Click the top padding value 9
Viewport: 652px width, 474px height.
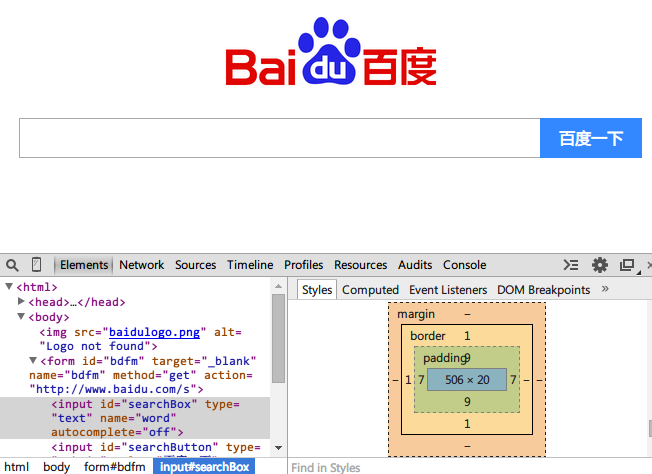(x=467, y=358)
